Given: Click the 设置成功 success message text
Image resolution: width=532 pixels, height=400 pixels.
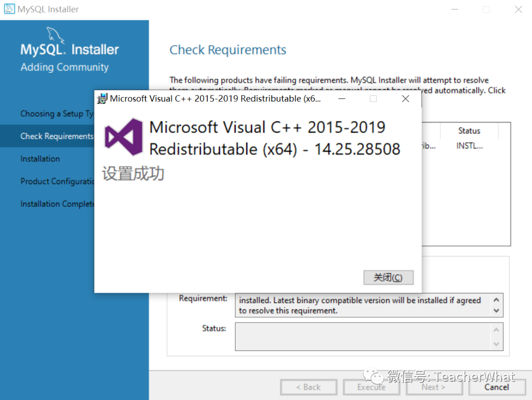Looking at the screenshot, I should point(133,173).
